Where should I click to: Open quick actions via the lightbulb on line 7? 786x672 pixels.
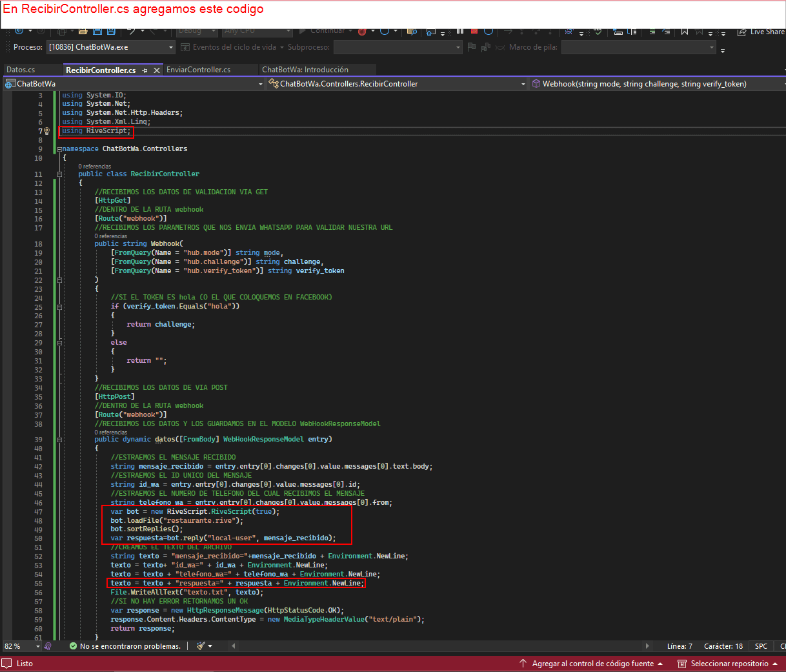pos(46,130)
